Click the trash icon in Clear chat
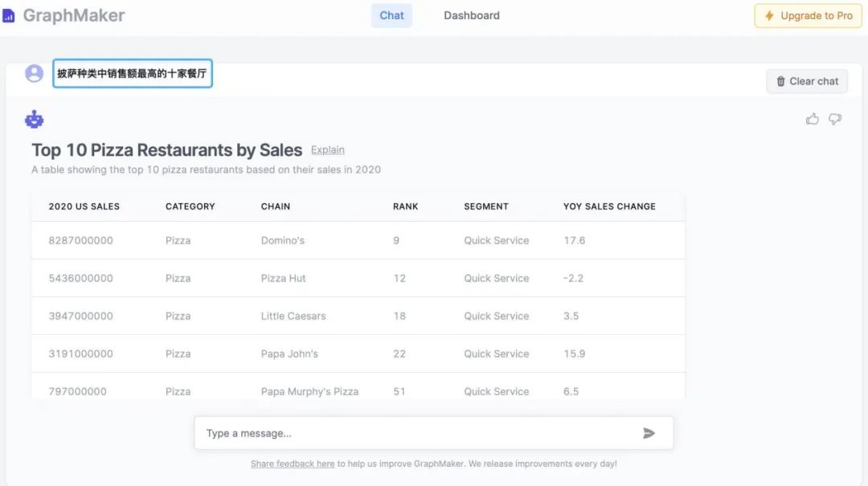868x486 pixels. pos(780,81)
